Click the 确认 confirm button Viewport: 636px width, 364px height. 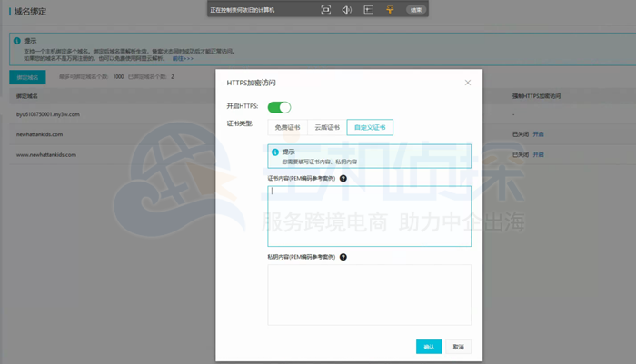[x=429, y=347]
